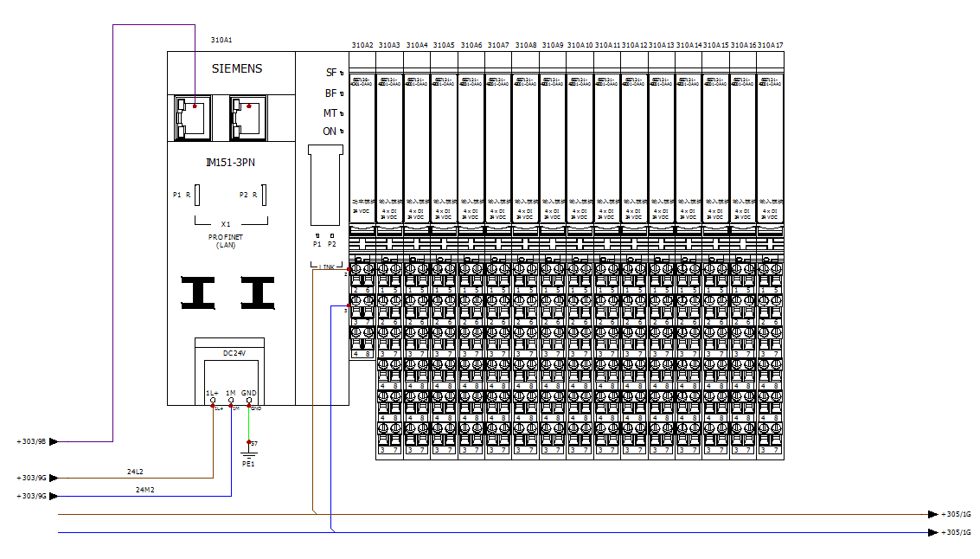Select the green GND to PE1 wire
The height and width of the screenshot is (559, 980).
(249, 424)
